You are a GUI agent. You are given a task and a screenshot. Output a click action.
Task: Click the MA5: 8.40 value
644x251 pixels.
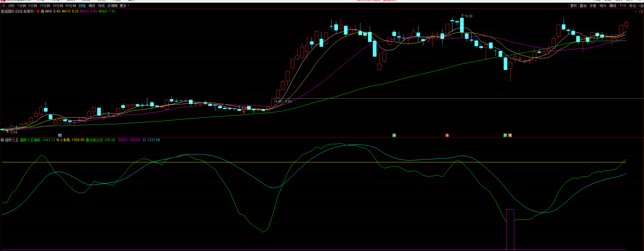[x=53, y=11]
